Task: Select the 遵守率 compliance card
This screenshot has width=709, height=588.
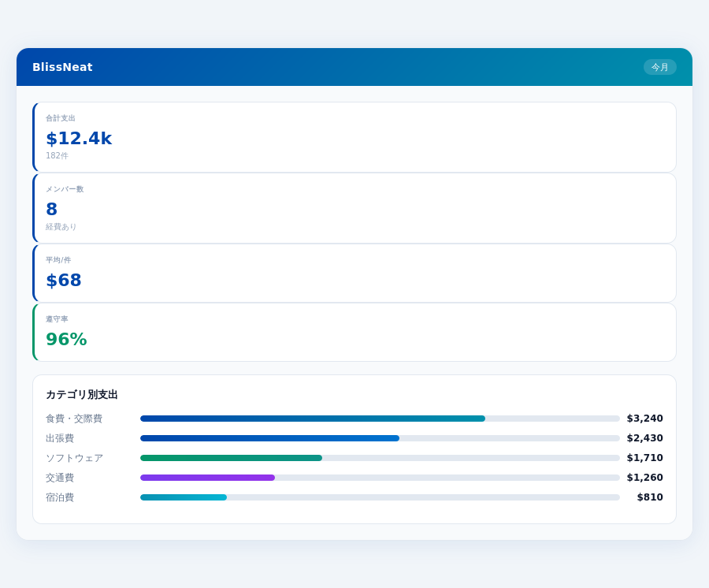Action: pos(354,332)
